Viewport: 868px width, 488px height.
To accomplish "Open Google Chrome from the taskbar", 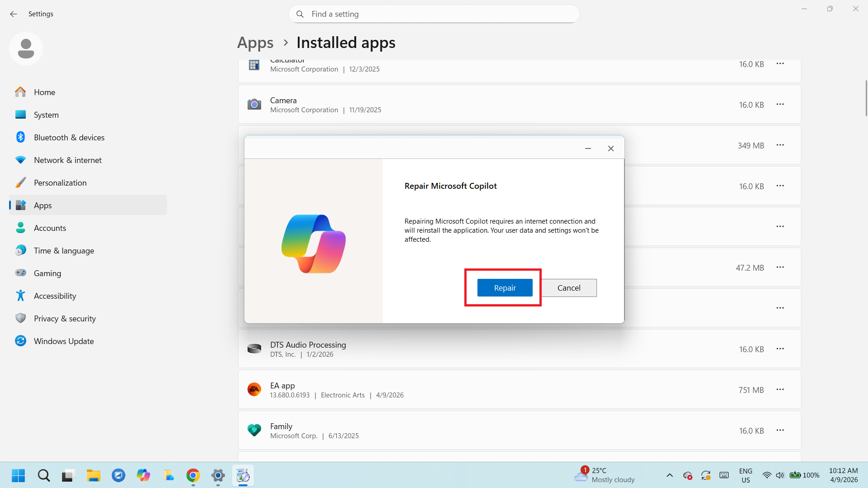I will [193, 476].
